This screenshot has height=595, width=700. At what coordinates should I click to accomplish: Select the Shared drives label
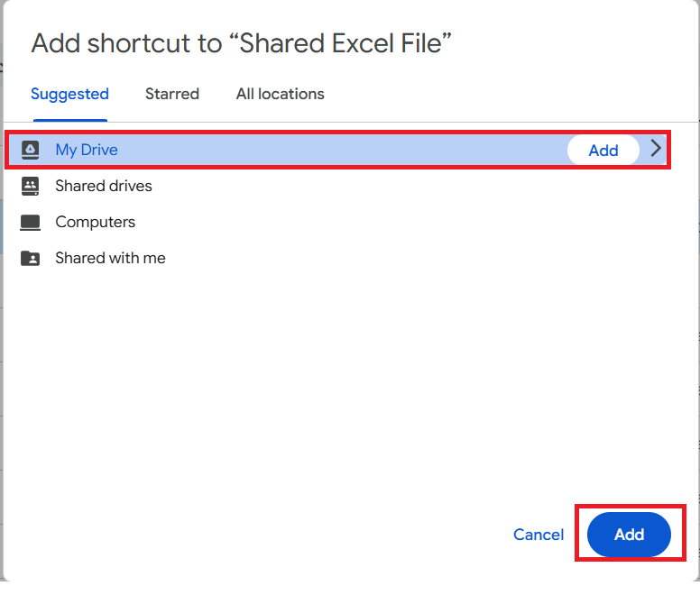click(104, 186)
